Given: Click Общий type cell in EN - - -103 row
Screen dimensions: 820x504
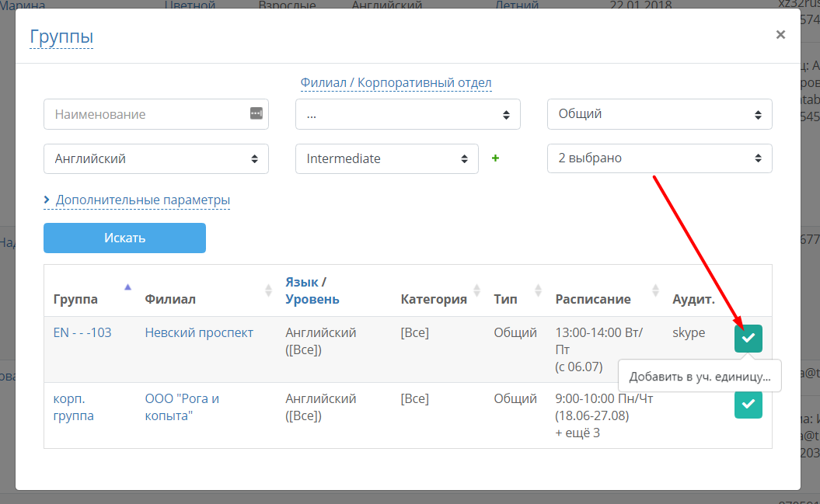Looking at the screenshot, I should (515, 332).
